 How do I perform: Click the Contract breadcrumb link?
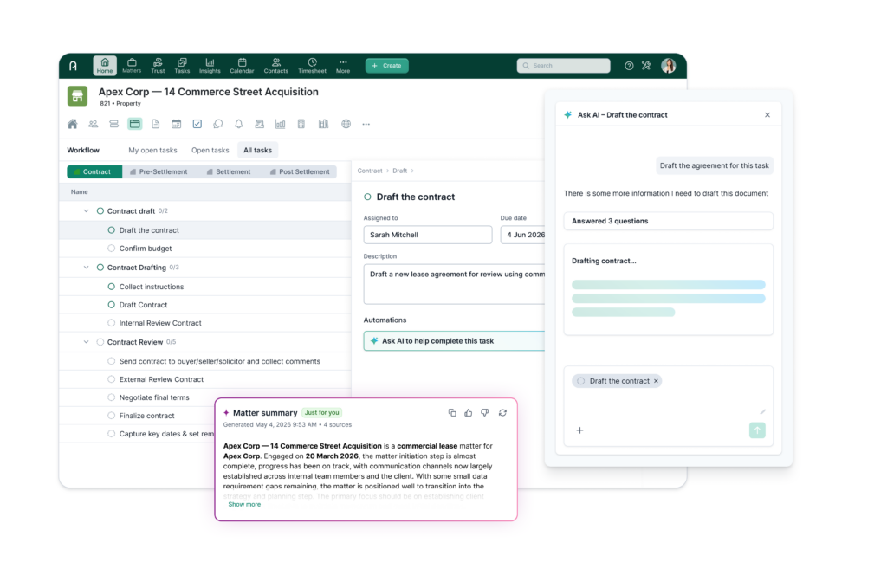pyautogui.click(x=370, y=171)
